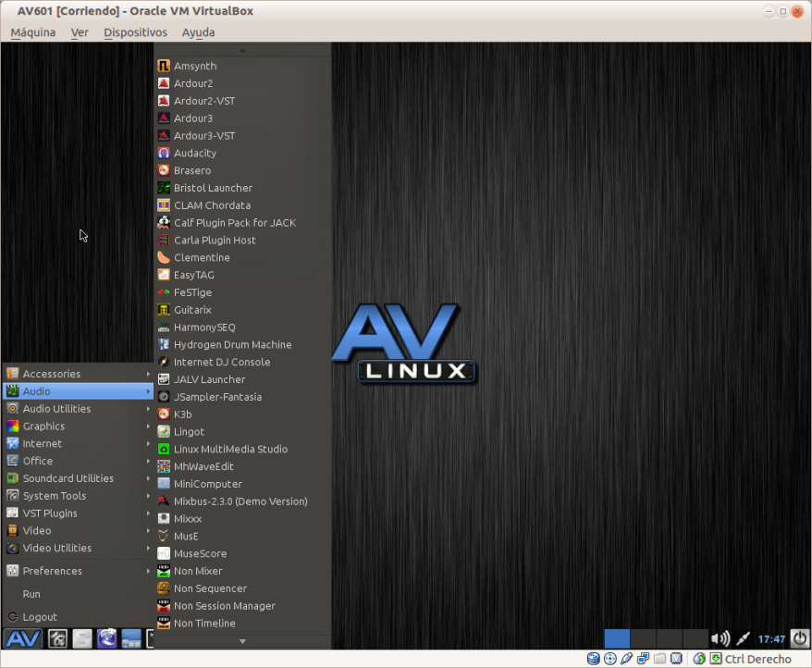Viewport: 812px width, 668px height.
Task: Click the network signal icon beside the clock
Action: 744,638
